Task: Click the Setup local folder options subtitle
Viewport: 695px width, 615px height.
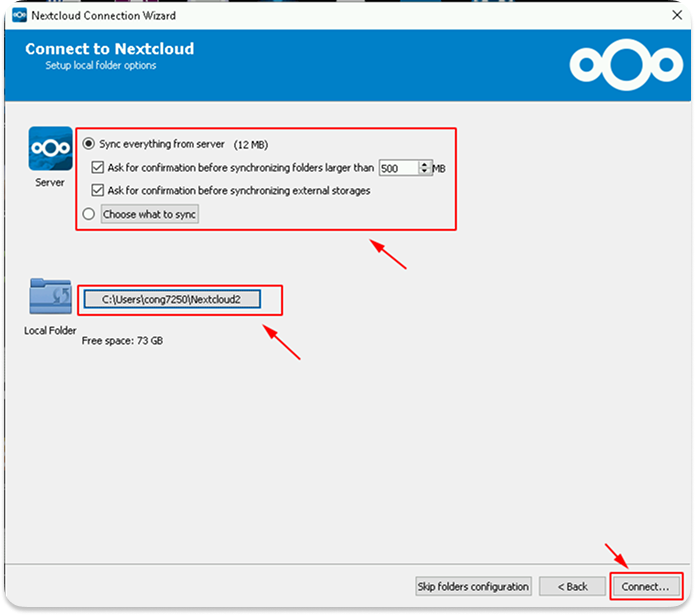Action: coord(101,65)
